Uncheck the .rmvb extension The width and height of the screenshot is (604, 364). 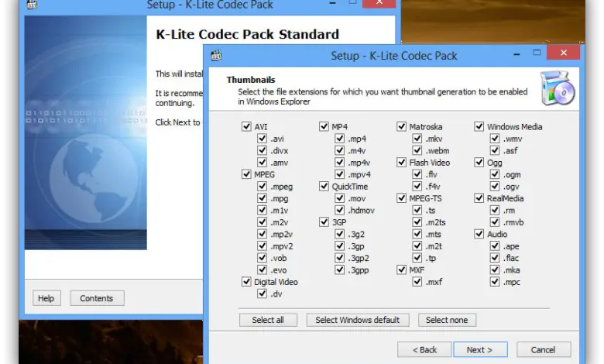click(x=495, y=221)
